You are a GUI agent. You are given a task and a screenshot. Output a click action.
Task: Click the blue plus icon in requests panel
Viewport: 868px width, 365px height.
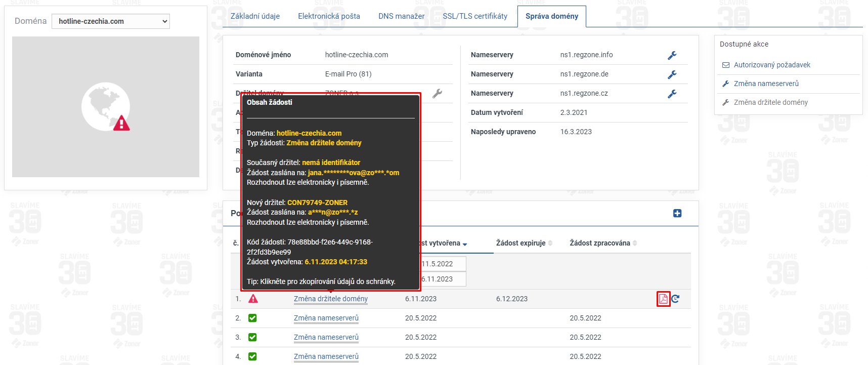click(x=677, y=214)
